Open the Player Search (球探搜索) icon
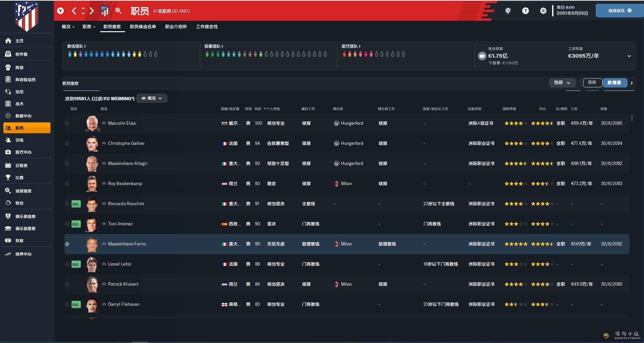 pyautogui.click(x=8, y=191)
